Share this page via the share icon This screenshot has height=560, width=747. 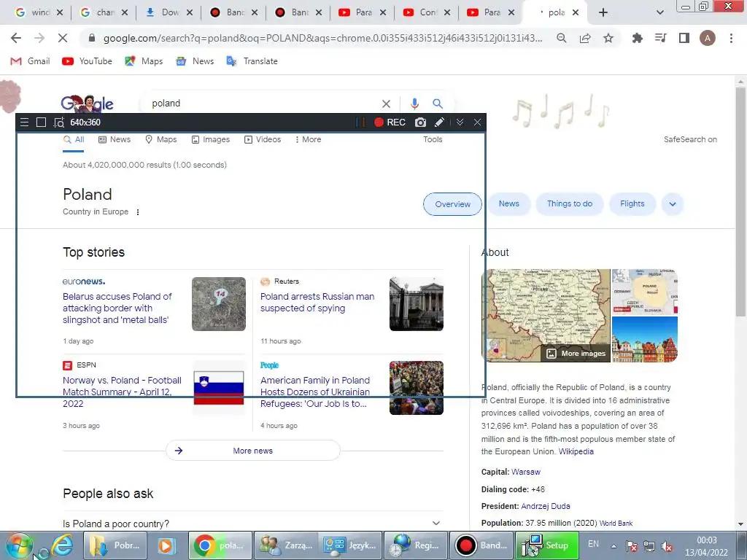click(x=585, y=38)
